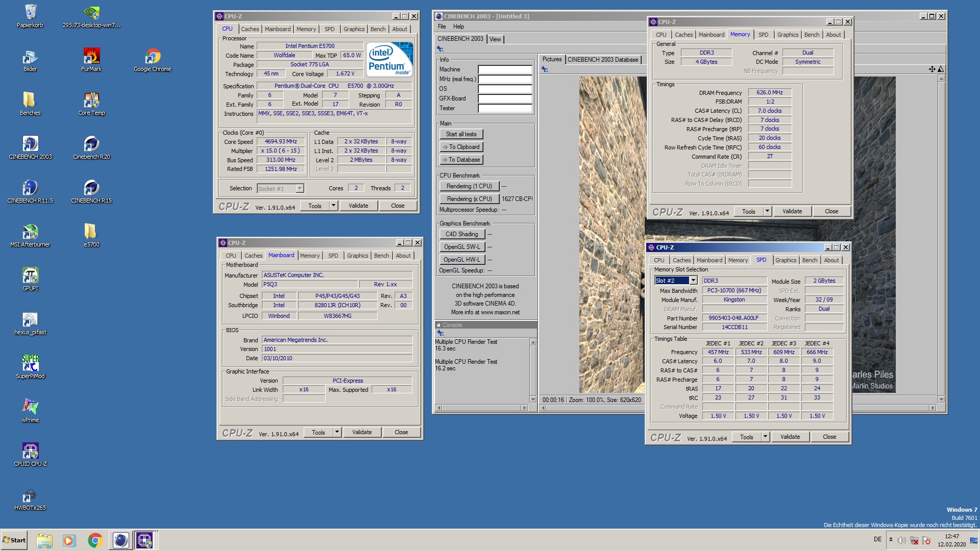Open the media player taskbar icon

click(x=69, y=540)
